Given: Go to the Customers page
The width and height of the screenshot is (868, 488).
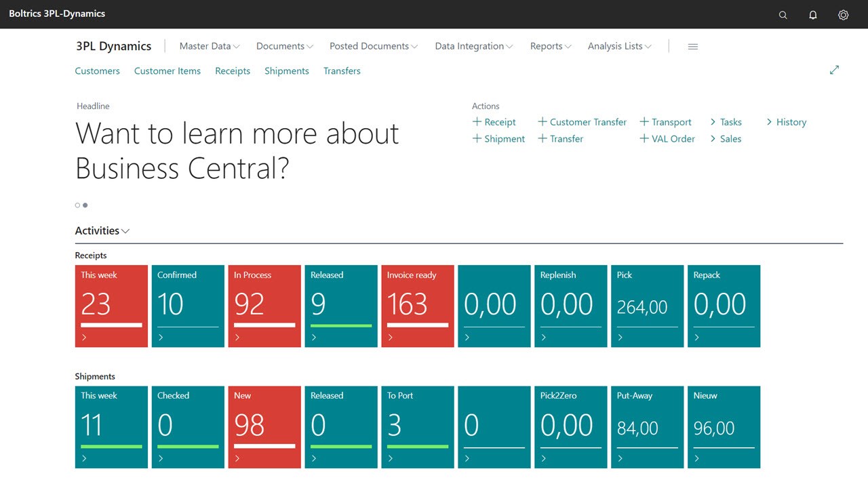Looking at the screenshot, I should (97, 70).
